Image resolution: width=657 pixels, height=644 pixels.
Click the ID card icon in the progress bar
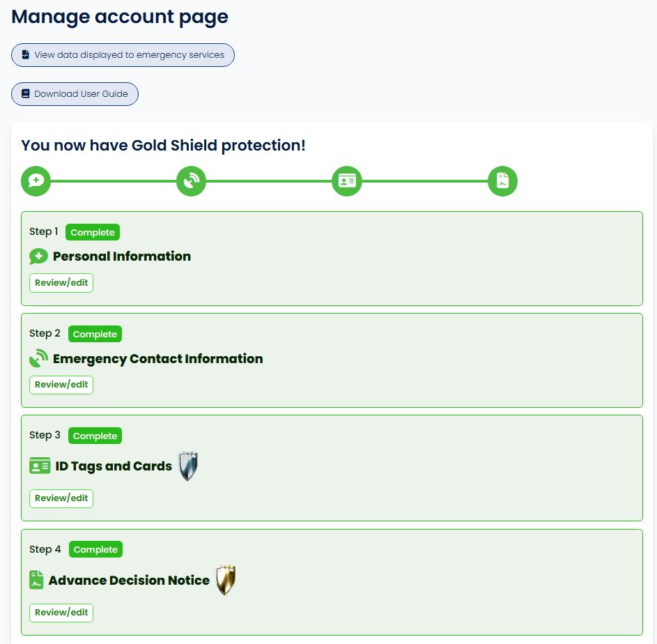[346, 181]
